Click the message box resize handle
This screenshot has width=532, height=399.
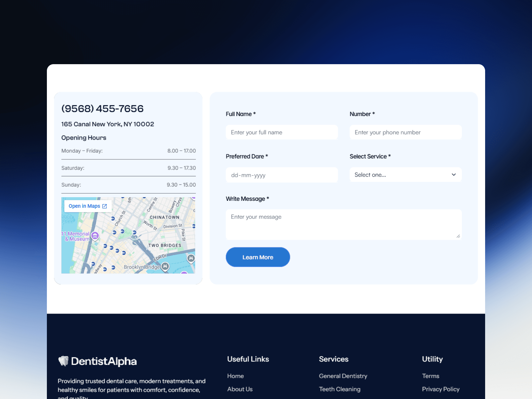point(458,236)
